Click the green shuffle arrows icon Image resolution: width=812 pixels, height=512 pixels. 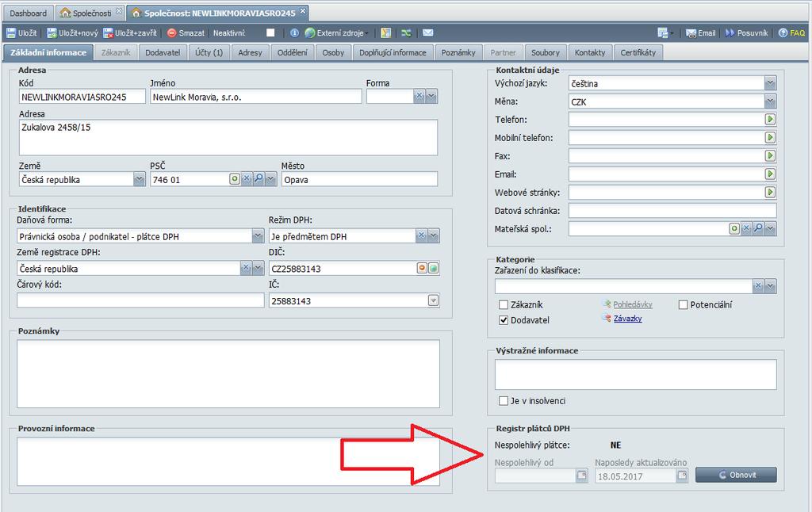[x=407, y=33]
